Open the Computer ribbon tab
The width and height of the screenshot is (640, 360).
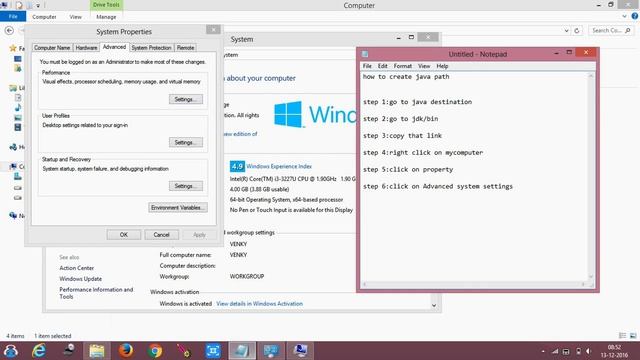(x=44, y=17)
